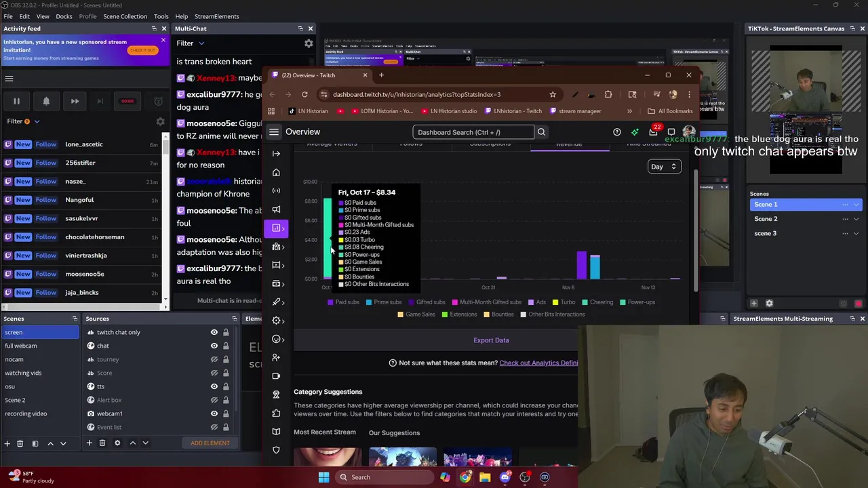Expand Scene 1 dropdown in Canvas panel
The height and width of the screenshot is (488, 868).
click(856, 205)
